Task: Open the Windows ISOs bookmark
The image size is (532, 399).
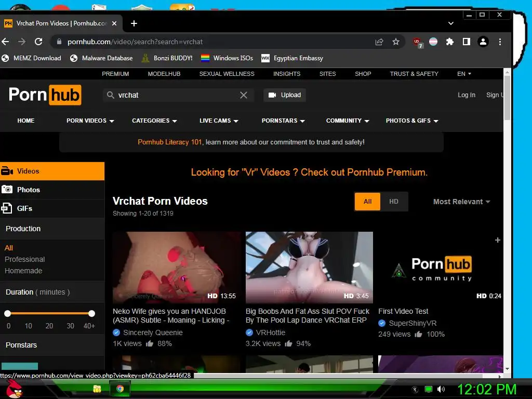Action: tap(227, 58)
